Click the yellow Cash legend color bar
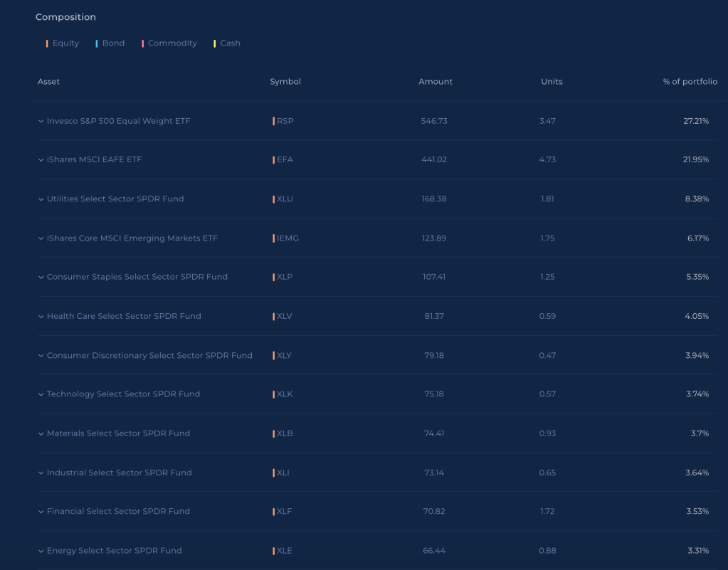Screen dimensions: 728x570 point(215,43)
